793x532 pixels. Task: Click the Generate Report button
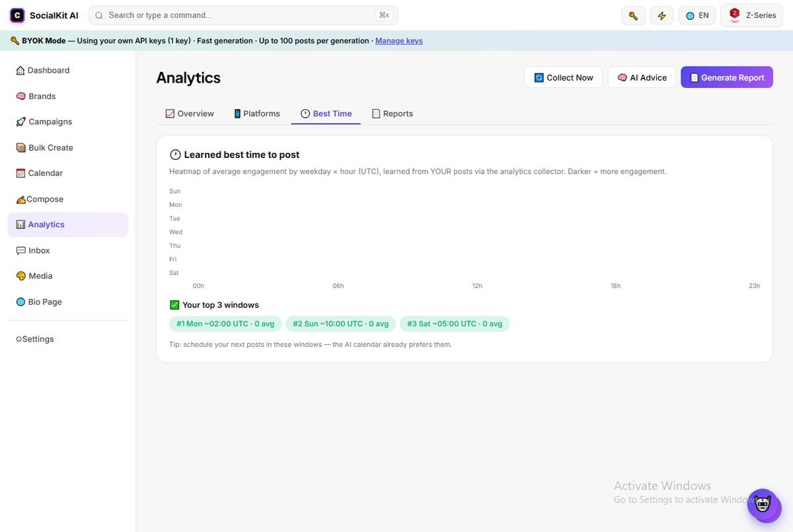pos(727,77)
